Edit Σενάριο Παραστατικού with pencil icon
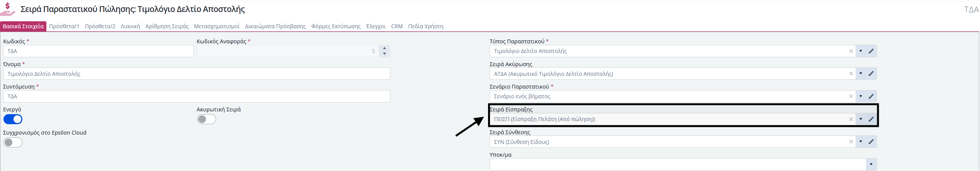 [871, 96]
